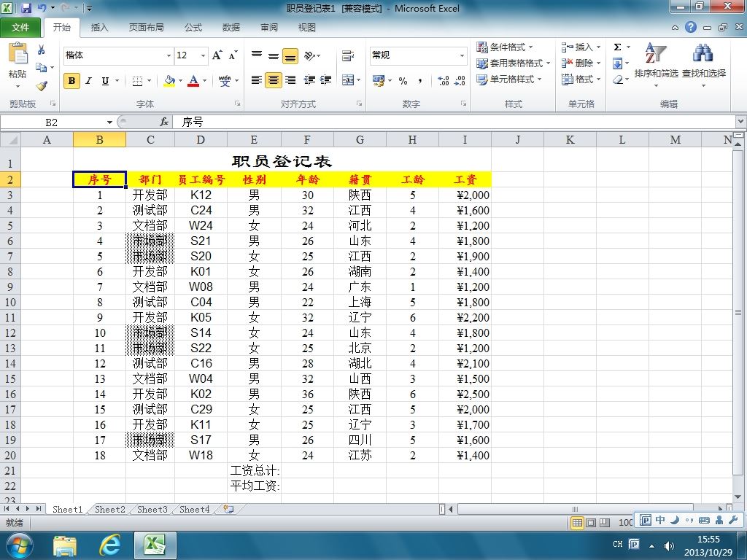Click the Paste clipboard icon

point(18,53)
